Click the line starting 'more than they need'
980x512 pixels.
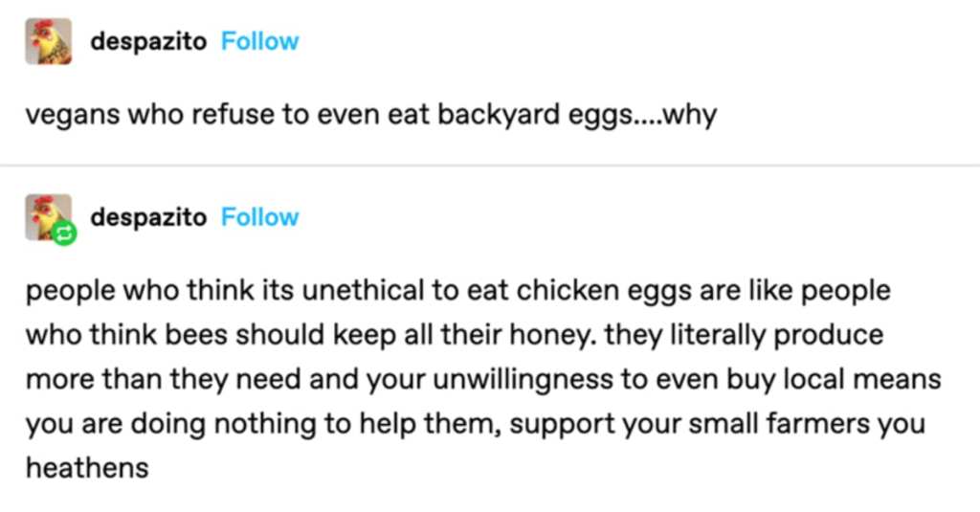(483, 380)
